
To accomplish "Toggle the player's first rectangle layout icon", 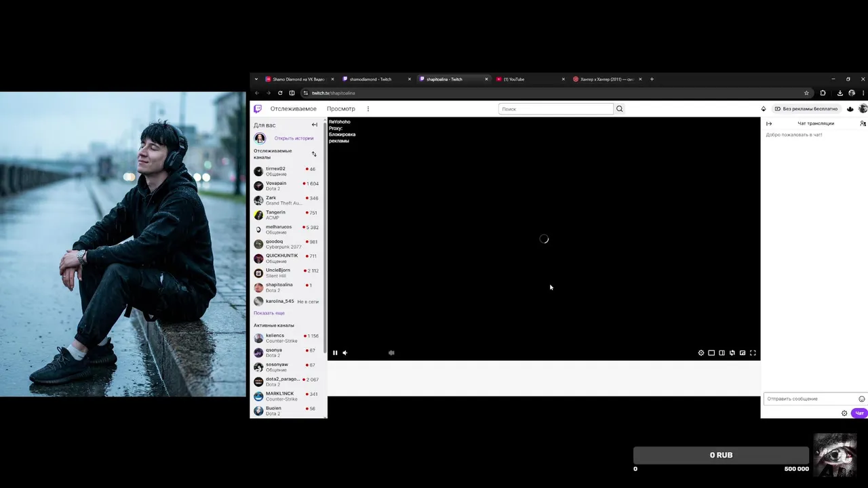I will pyautogui.click(x=711, y=352).
